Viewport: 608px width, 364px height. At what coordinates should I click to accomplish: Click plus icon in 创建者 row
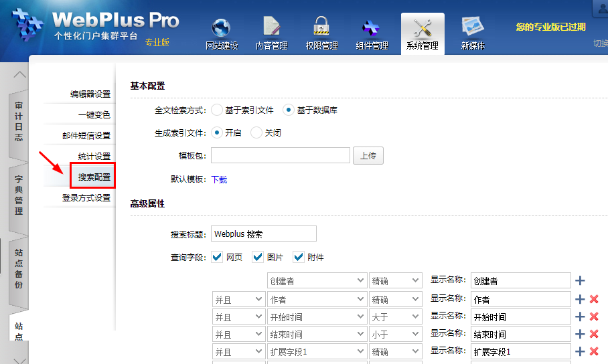(580, 281)
